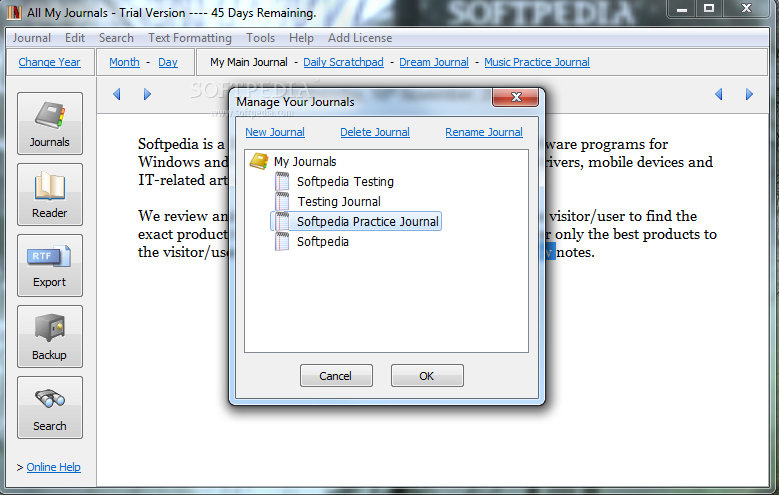Click notebook icon beside Testing Journal

282,201
